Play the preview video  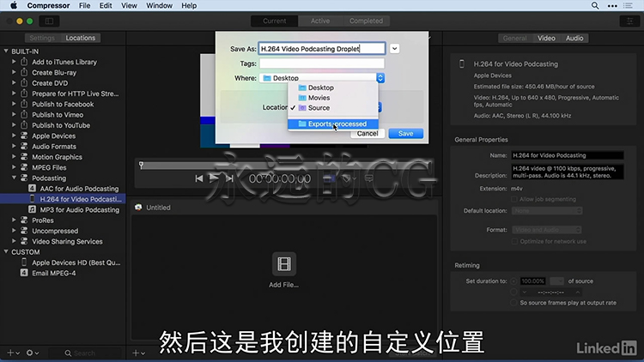(x=214, y=178)
